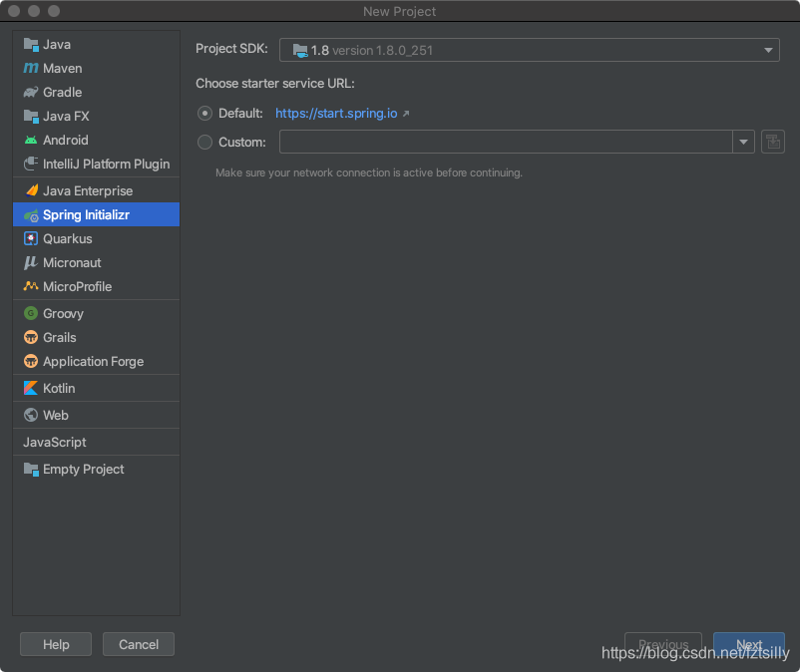The image size is (800, 672).
Task: Click the Web globe icon
Action: pyautogui.click(x=31, y=415)
